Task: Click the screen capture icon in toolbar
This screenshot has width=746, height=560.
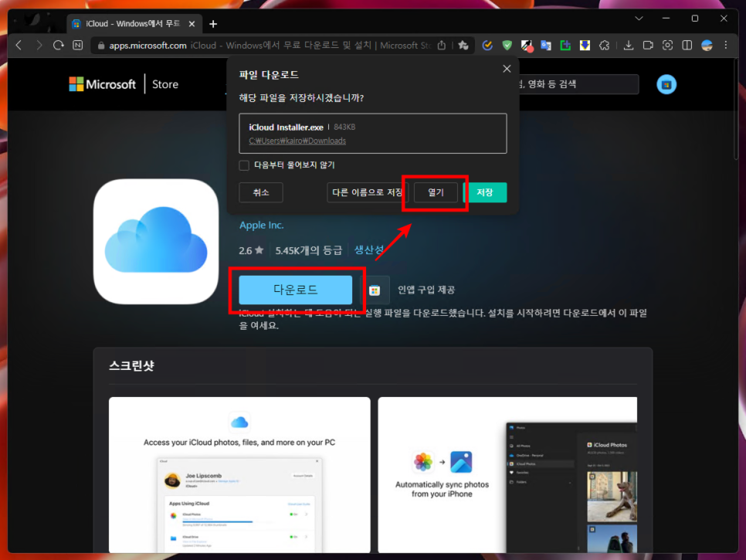Action: coord(667,46)
